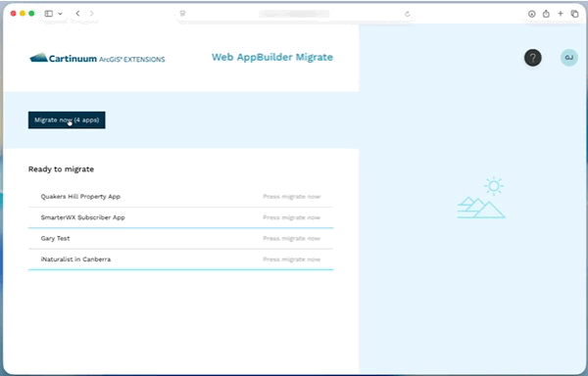The image size is (588, 376).
Task: Select the SmarterWX Subscriber App row
Action: point(180,217)
